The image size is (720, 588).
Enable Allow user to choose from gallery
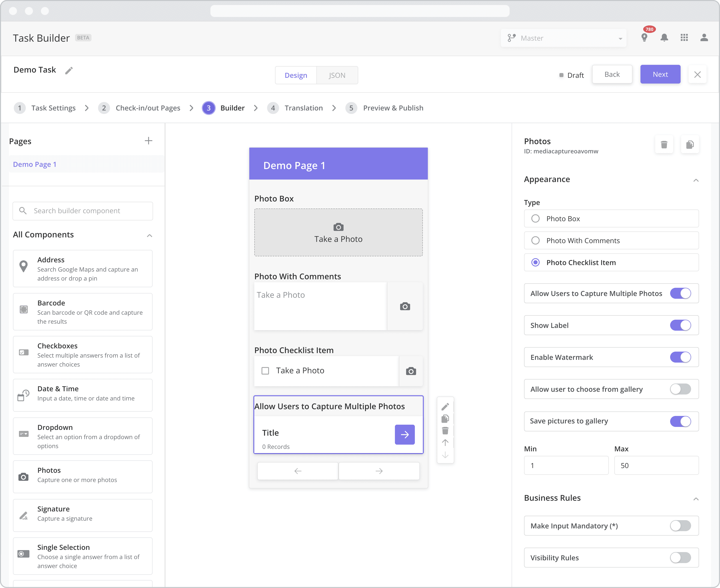pyautogui.click(x=680, y=389)
